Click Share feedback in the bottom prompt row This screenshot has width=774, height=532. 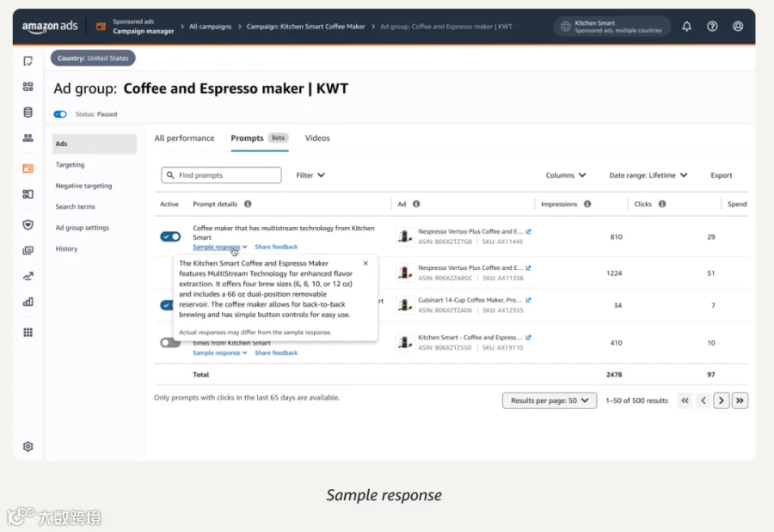pyautogui.click(x=276, y=353)
